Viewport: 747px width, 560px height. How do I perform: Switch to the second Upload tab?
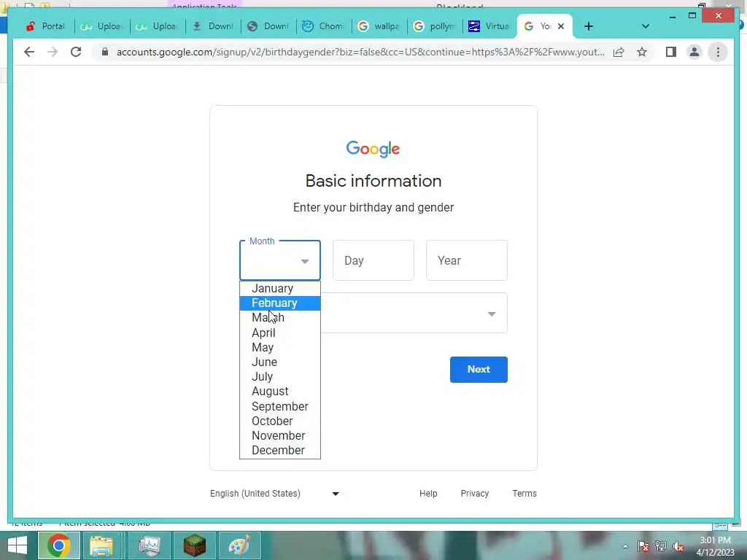tap(158, 26)
